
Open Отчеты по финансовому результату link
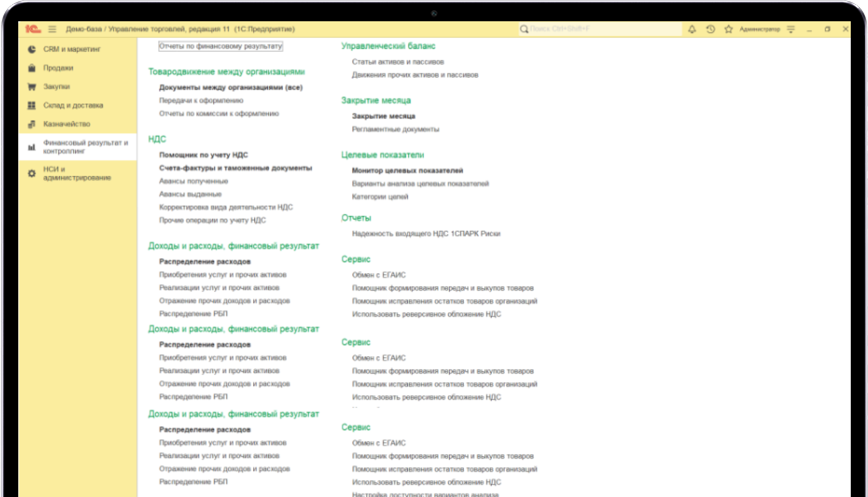pyautogui.click(x=220, y=46)
